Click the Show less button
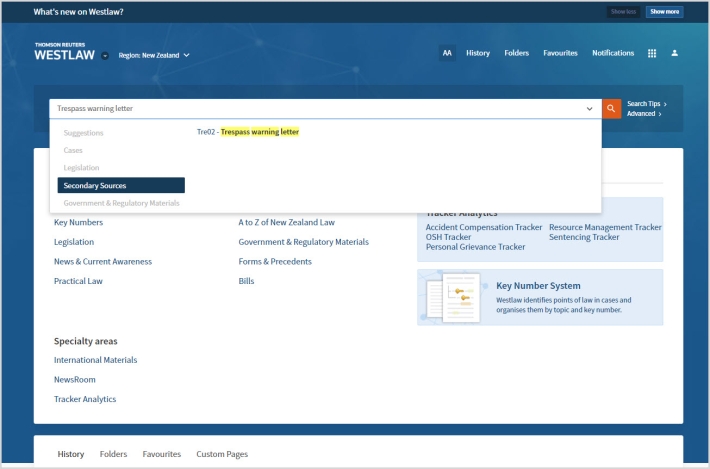This screenshot has height=469, width=710. pos(623,12)
